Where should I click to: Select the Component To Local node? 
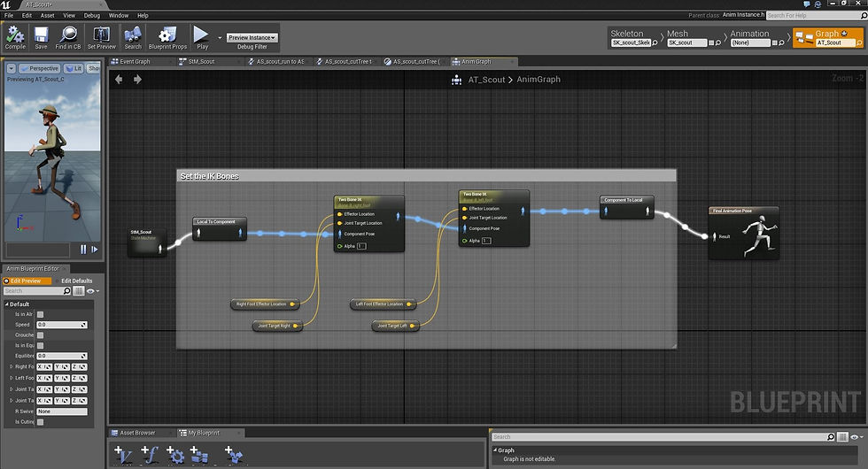[627, 207]
